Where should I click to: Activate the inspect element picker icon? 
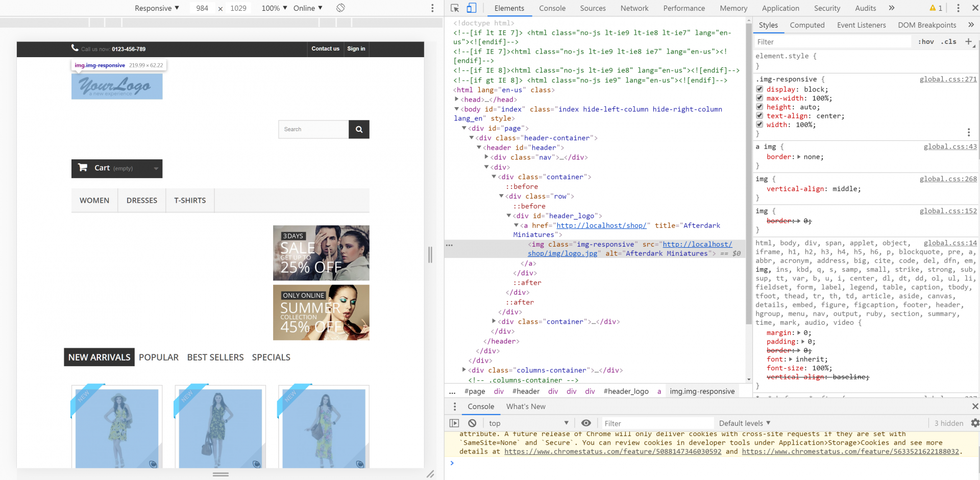455,8
